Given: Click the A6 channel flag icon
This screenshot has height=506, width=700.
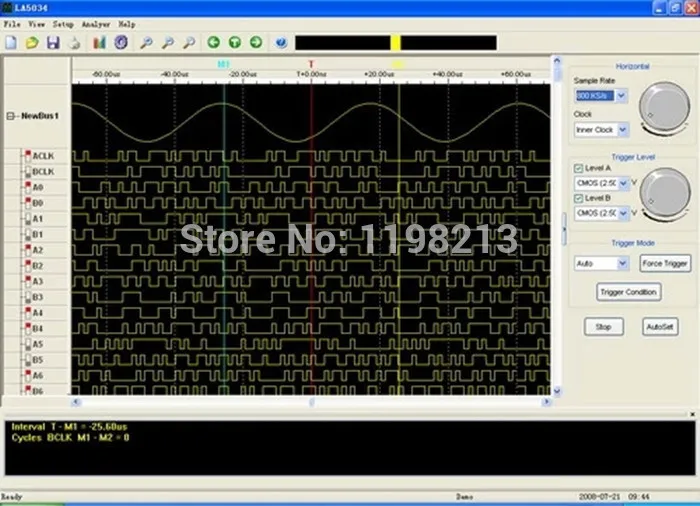Looking at the screenshot, I should click(28, 375).
